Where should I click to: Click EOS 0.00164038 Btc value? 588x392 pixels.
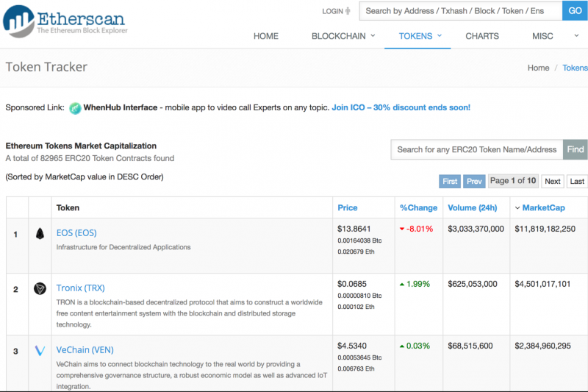click(x=359, y=240)
